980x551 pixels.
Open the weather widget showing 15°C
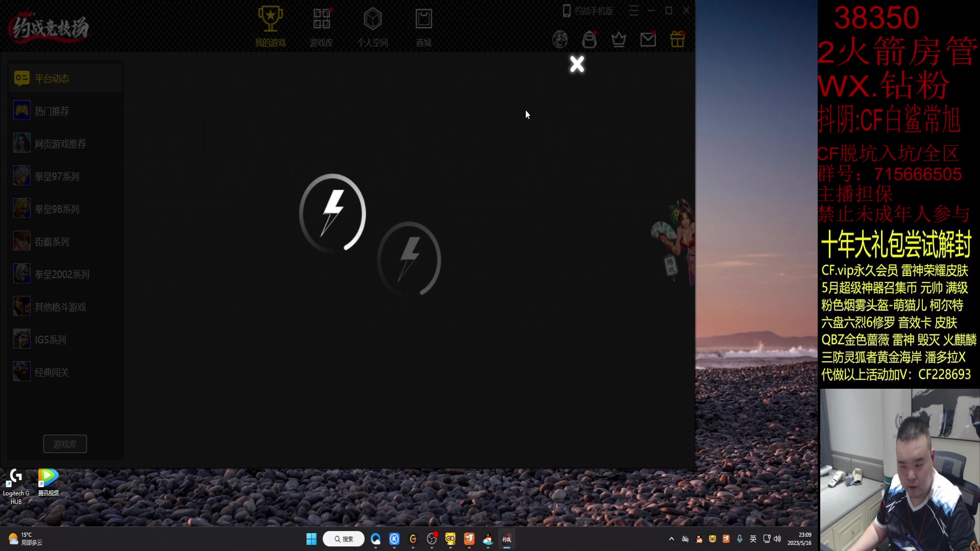pos(26,539)
